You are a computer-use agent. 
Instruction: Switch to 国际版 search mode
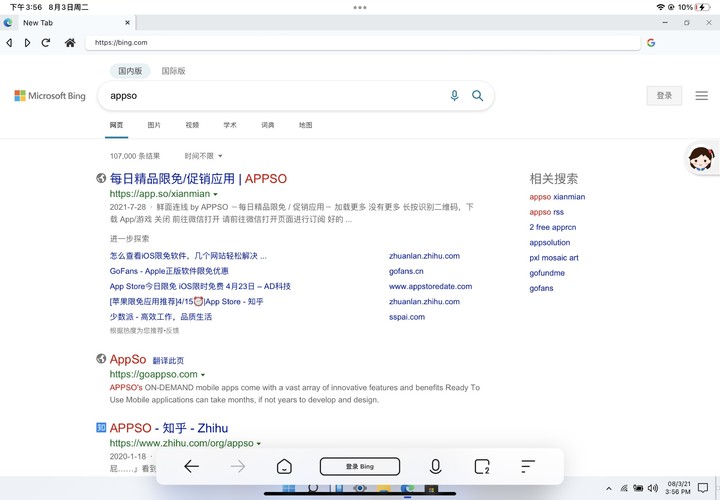pyautogui.click(x=173, y=71)
